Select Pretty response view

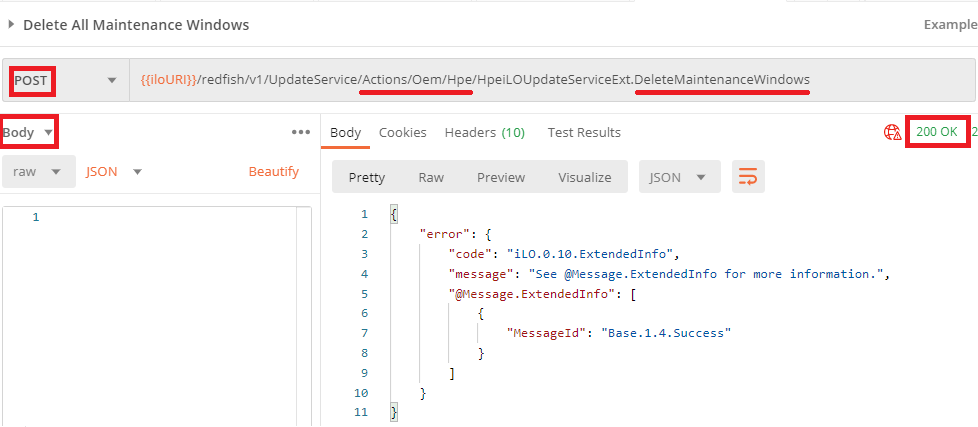pyautogui.click(x=366, y=177)
